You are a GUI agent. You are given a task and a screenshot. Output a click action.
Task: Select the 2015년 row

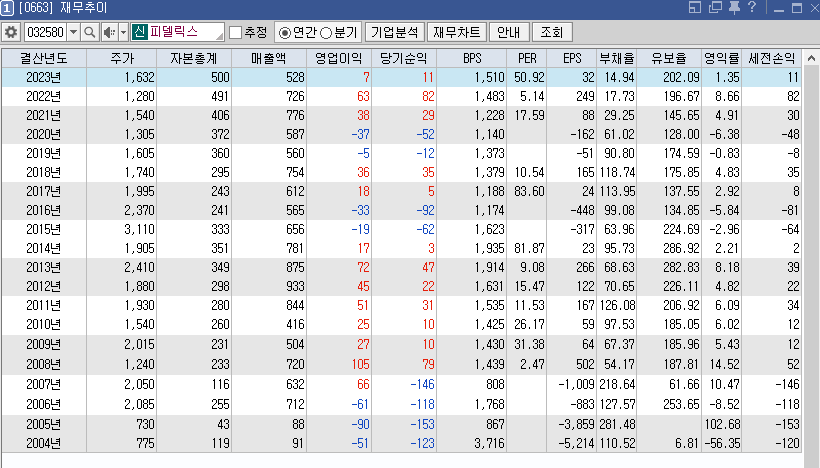pos(402,229)
